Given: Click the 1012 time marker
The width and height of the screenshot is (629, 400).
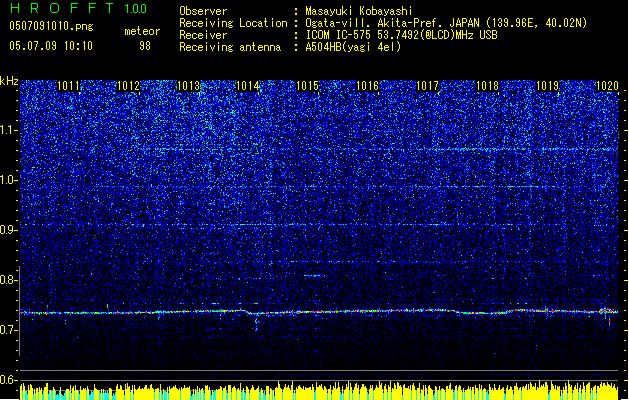Looking at the screenshot, I should 128,86.
